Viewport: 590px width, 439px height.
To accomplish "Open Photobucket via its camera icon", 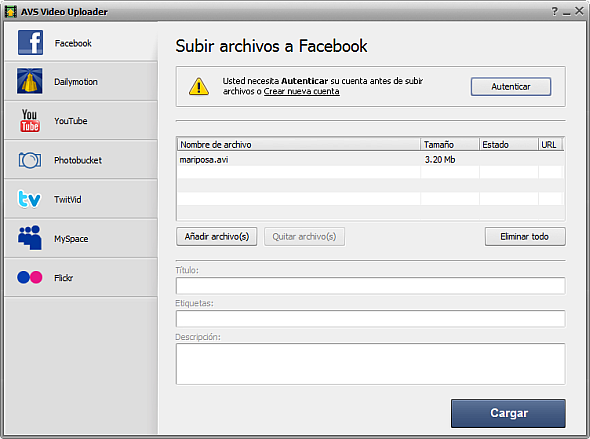I will tap(30, 160).
